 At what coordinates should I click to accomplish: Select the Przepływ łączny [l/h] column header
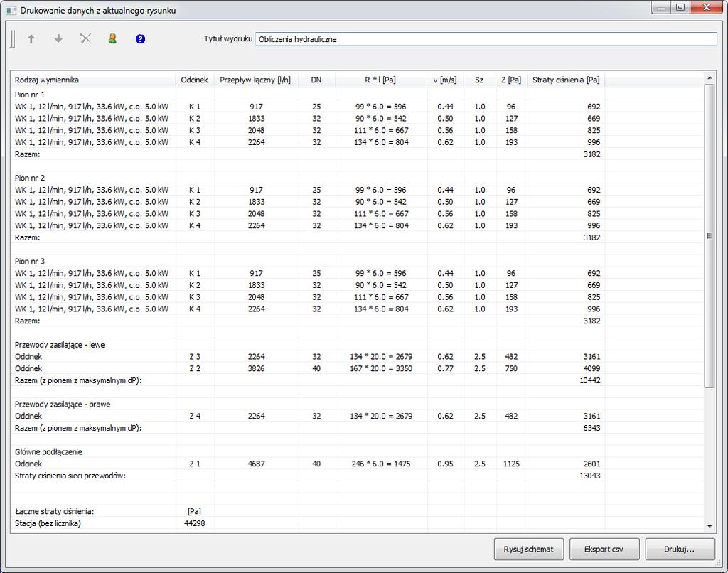pyautogui.click(x=256, y=80)
